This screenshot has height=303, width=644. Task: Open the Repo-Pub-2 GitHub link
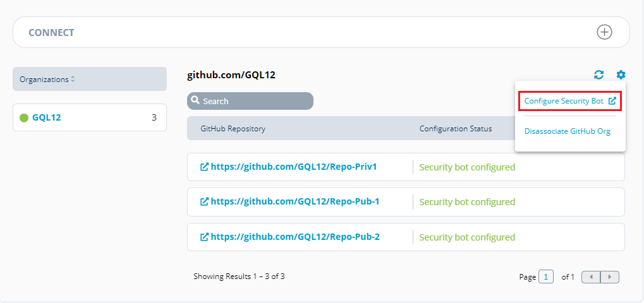click(x=295, y=237)
